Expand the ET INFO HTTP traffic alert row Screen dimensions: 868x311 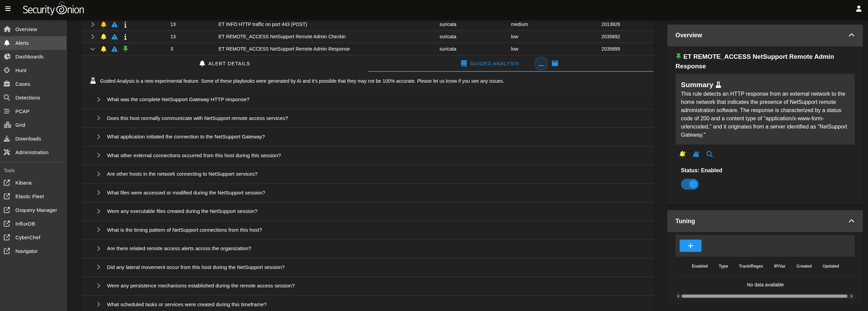pos(93,24)
